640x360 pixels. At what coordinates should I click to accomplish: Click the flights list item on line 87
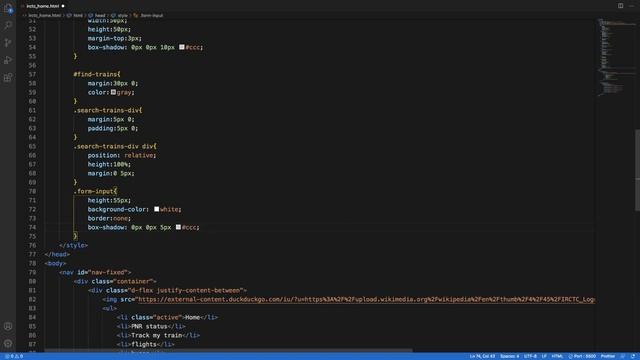(x=146, y=344)
